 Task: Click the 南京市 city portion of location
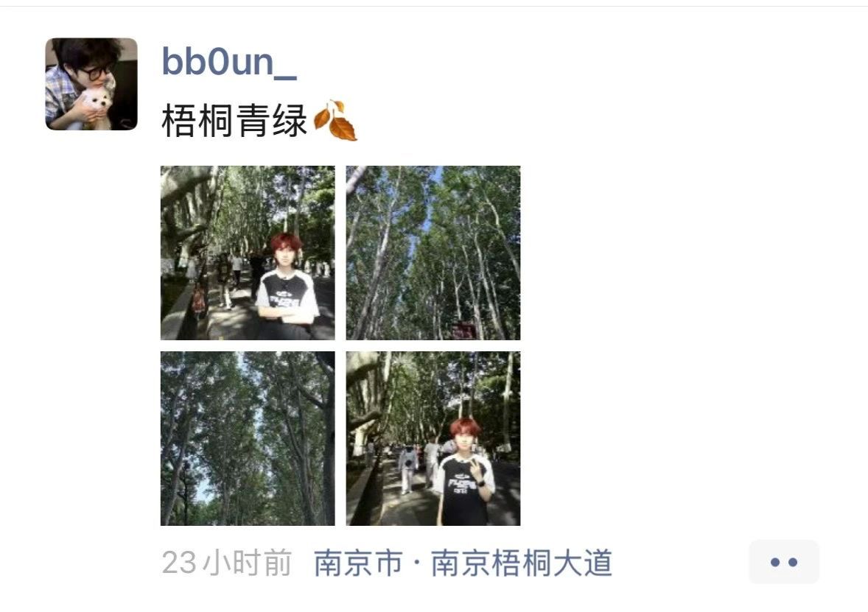click(358, 563)
